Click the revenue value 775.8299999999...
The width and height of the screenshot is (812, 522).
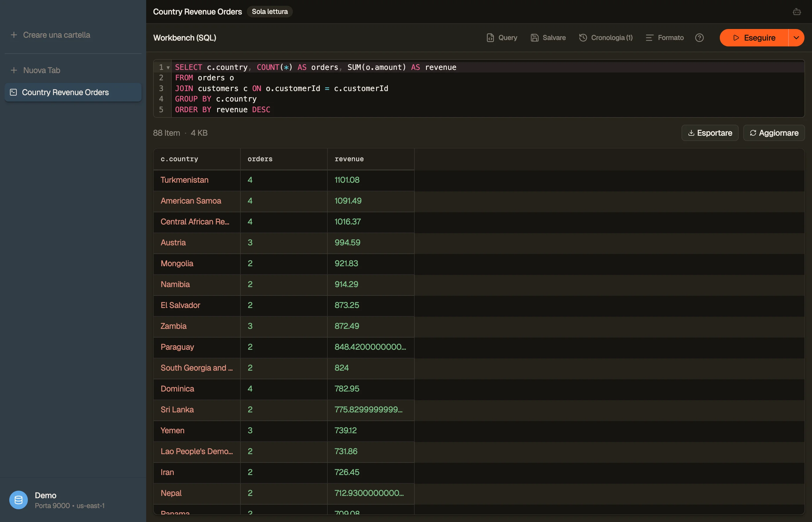[371, 410]
